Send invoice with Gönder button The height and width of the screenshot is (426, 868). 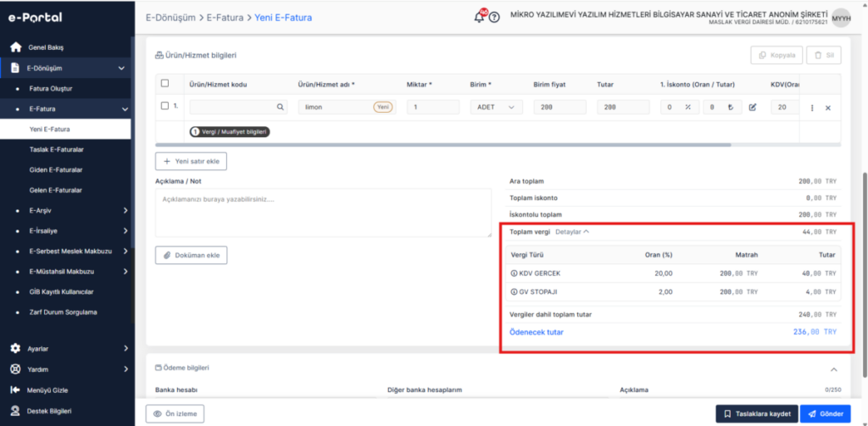826,414
